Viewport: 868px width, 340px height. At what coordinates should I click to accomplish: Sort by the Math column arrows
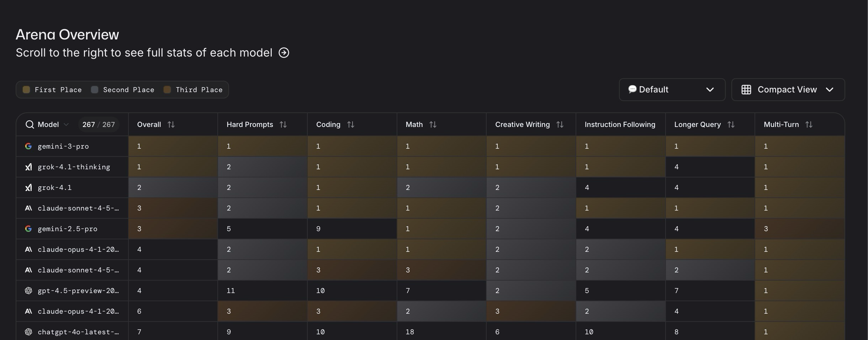tap(433, 124)
